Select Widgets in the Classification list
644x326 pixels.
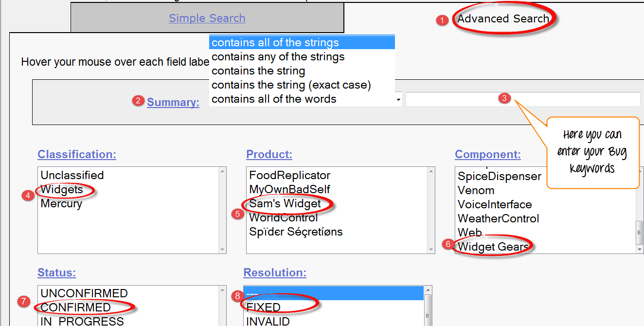(62, 189)
